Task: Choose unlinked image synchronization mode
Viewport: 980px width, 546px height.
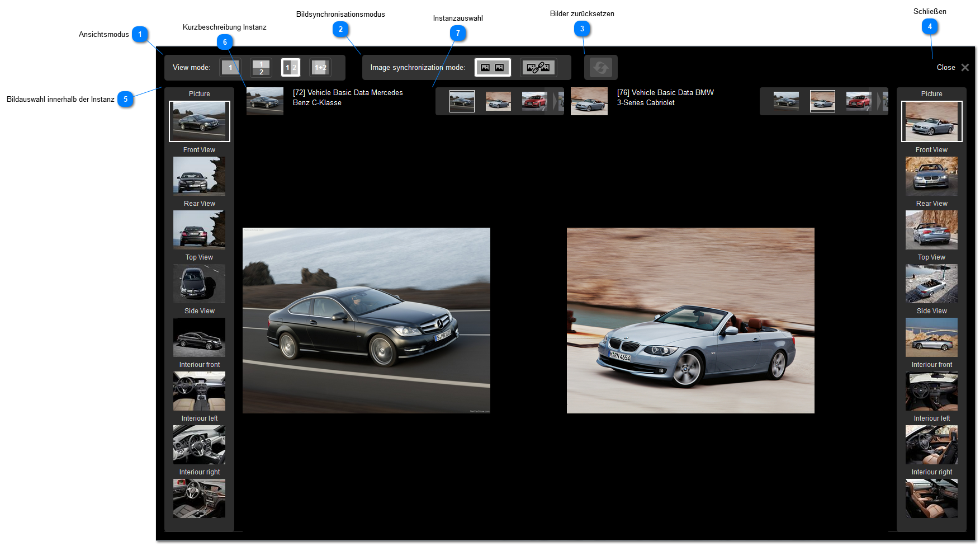Action: (x=493, y=68)
